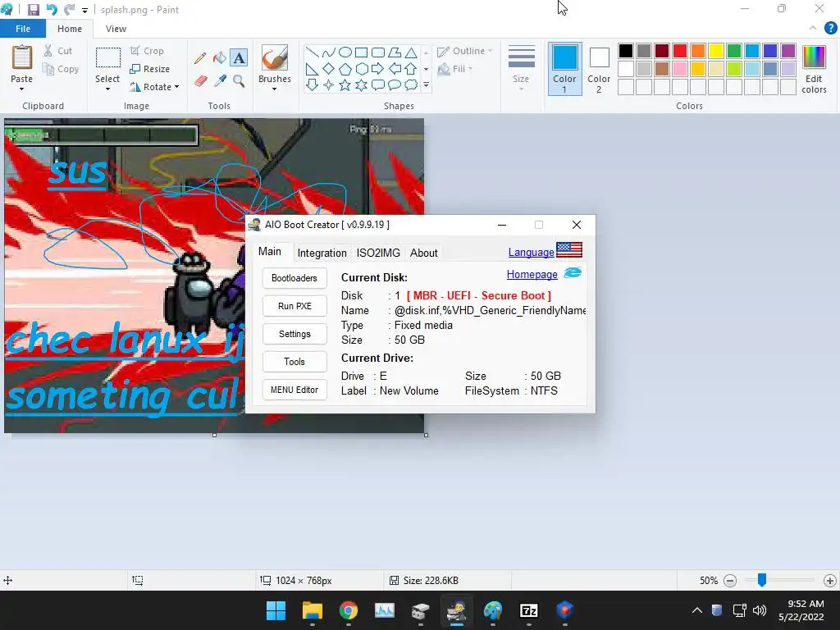The width and height of the screenshot is (840, 630).
Task: Expand the Shapes gallery more arrow
Action: pyautogui.click(x=427, y=84)
